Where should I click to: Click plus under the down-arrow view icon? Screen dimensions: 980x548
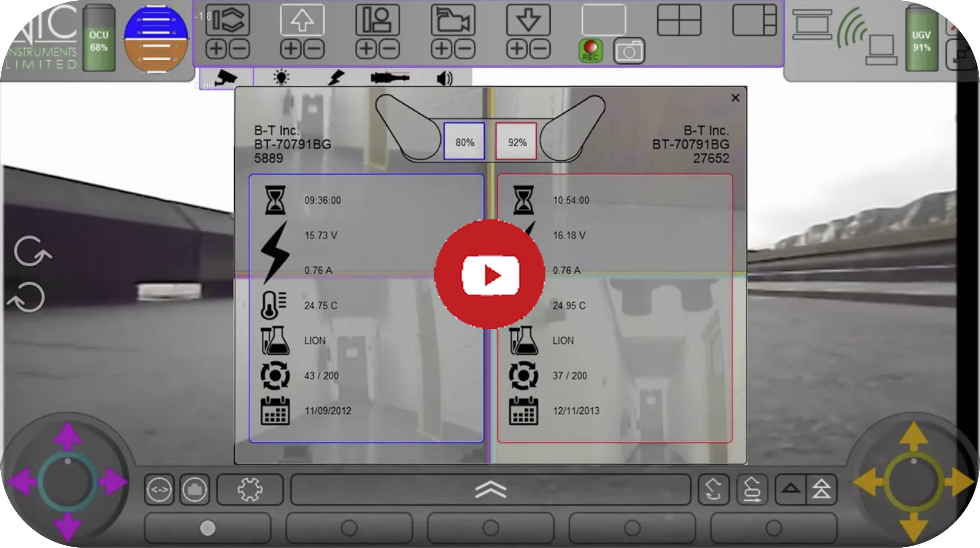pyautogui.click(x=517, y=49)
